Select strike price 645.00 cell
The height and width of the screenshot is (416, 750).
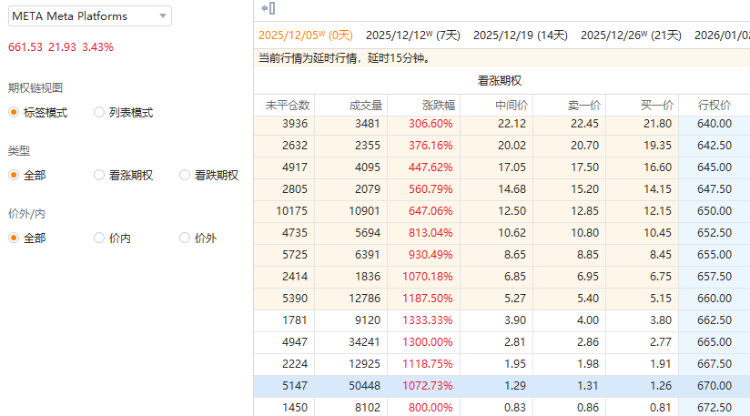pyautogui.click(x=714, y=167)
